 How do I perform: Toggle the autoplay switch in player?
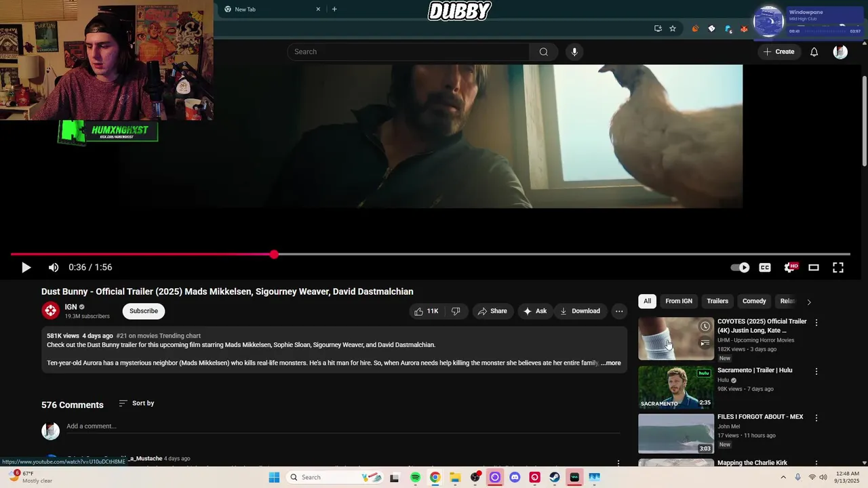740,268
